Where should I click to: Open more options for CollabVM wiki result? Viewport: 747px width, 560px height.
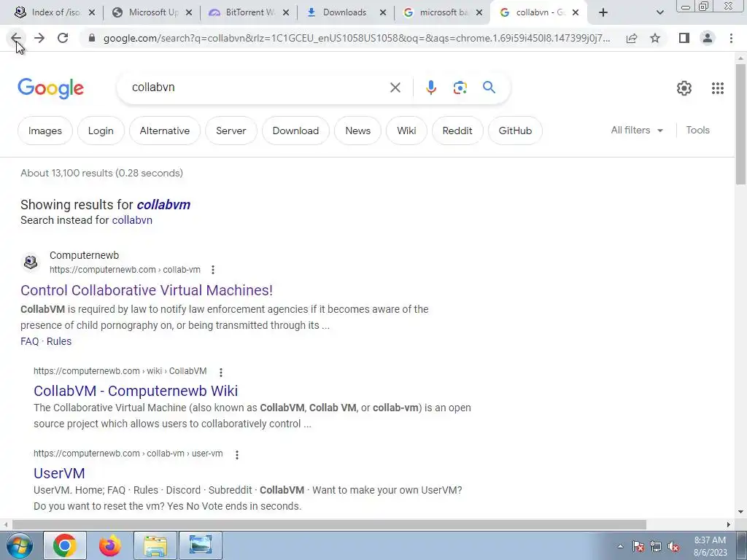pos(220,372)
